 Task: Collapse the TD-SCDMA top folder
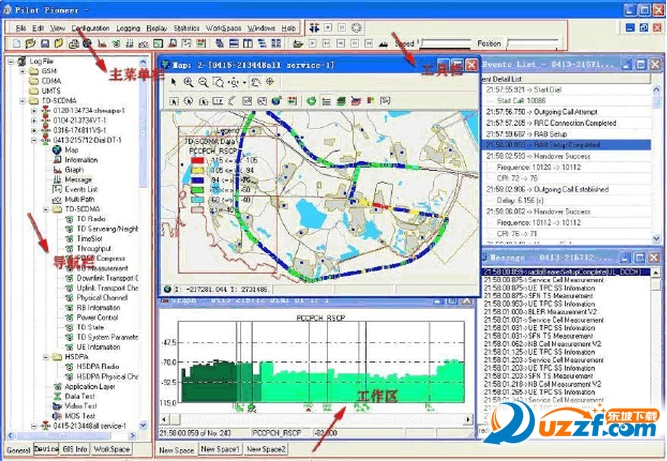[x=22, y=101]
